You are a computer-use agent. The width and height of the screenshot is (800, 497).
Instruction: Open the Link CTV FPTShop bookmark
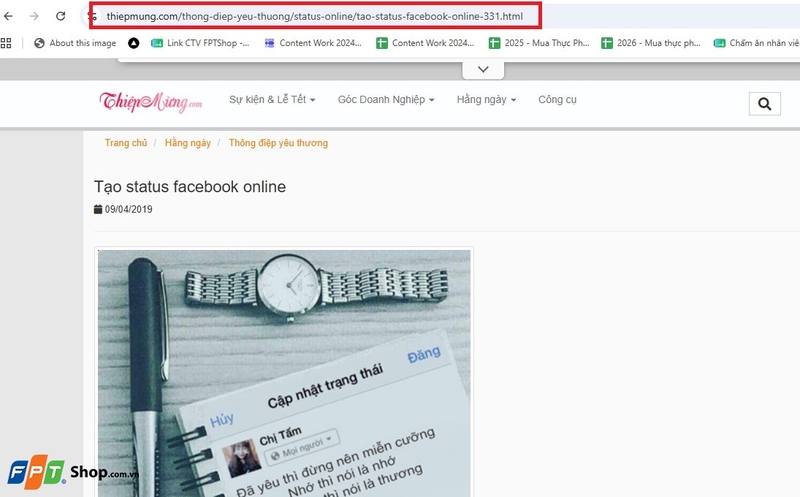pos(200,43)
